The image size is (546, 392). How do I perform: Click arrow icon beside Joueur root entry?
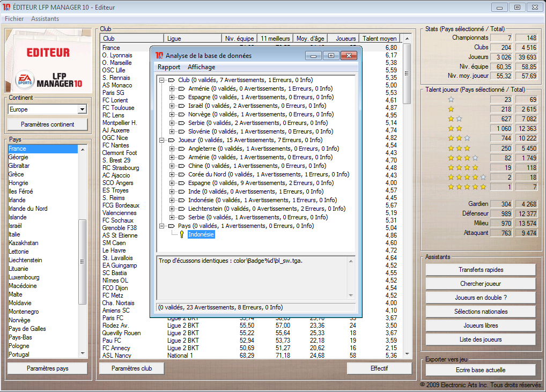click(x=171, y=140)
